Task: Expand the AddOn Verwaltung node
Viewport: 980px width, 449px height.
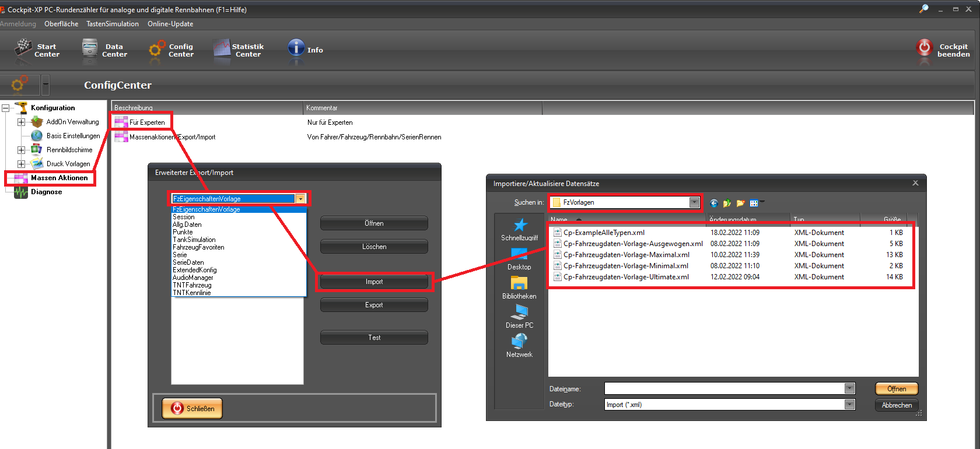Action: coord(21,122)
